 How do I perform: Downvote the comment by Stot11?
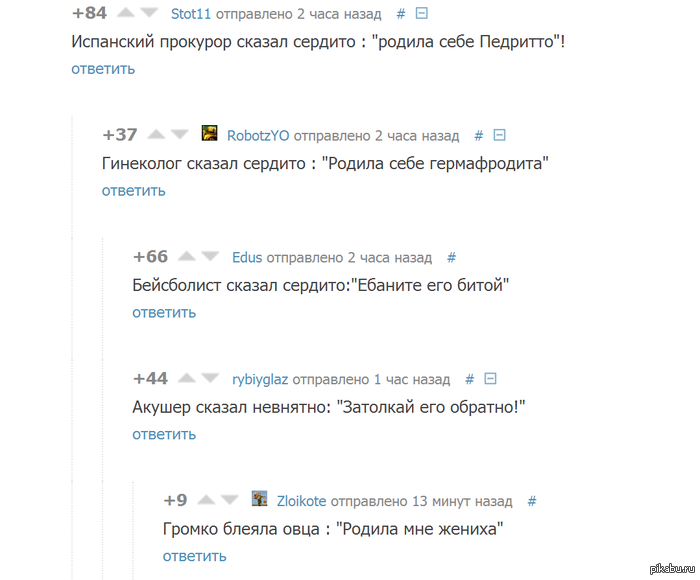[x=149, y=13]
